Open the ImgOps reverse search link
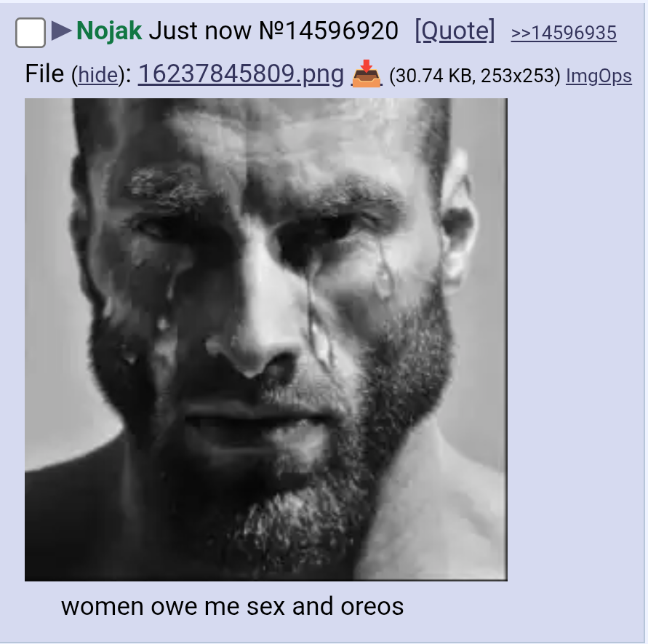This screenshot has height=644, width=648. [x=599, y=76]
